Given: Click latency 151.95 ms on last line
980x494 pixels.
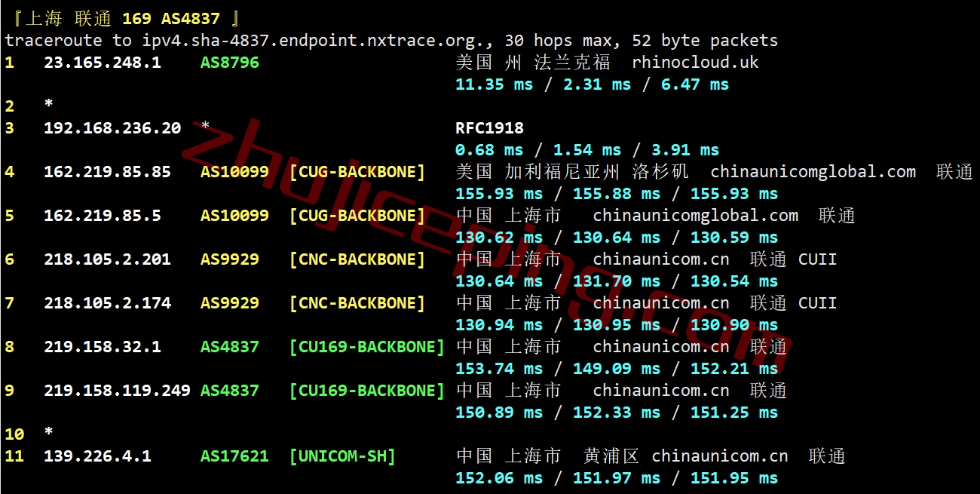Looking at the screenshot, I should coord(733,478).
